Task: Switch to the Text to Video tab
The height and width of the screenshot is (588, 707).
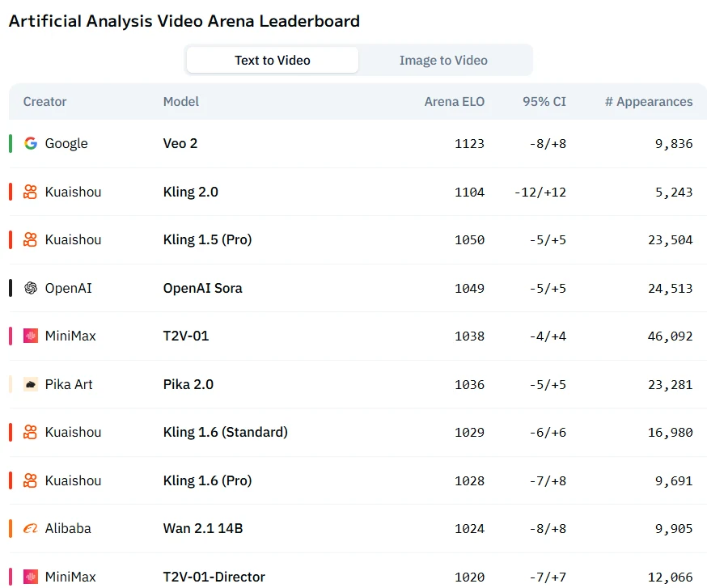Action: [x=273, y=60]
